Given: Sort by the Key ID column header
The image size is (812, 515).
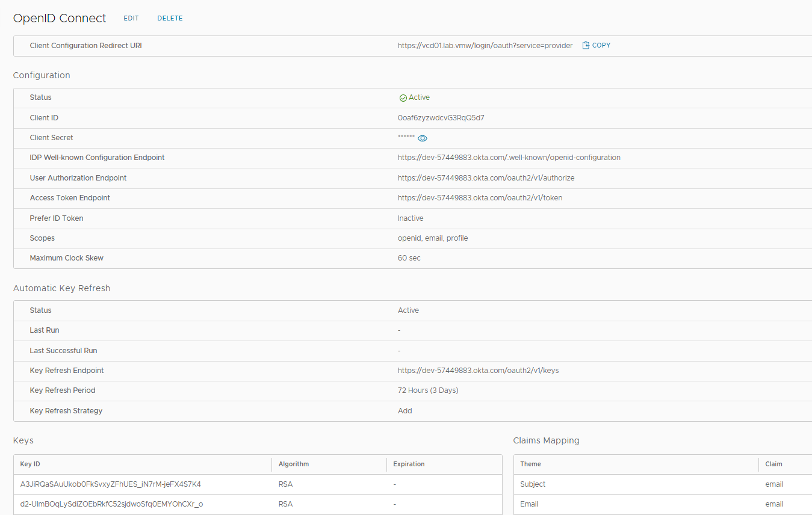Looking at the screenshot, I should 30,464.
